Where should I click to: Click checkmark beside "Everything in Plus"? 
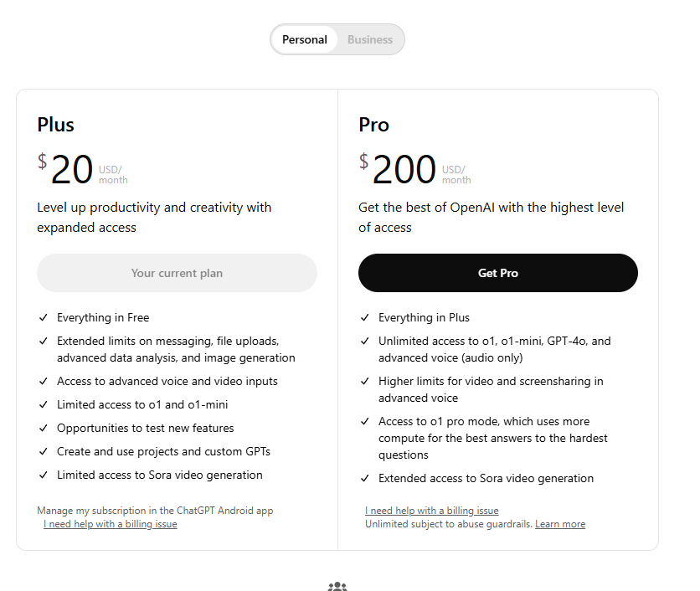pos(364,318)
